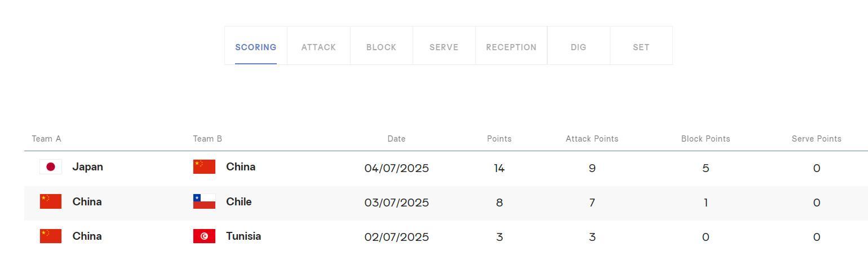The image size is (868, 277).
Task: Show the Reception tab
Action: point(511,47)
